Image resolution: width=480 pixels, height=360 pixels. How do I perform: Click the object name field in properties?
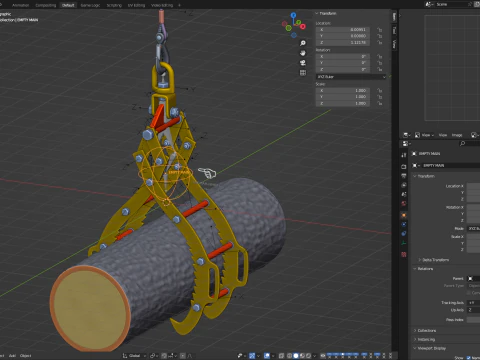coord(450,165)
